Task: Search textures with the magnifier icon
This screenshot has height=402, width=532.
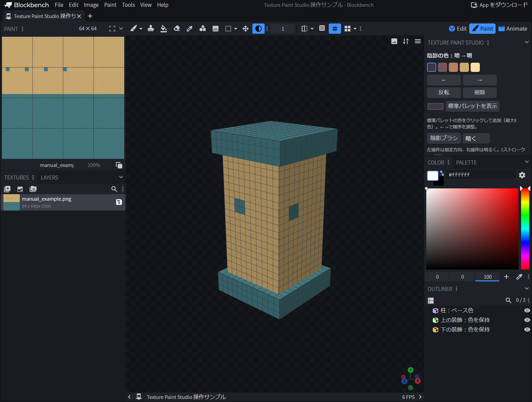Action: 114,189
